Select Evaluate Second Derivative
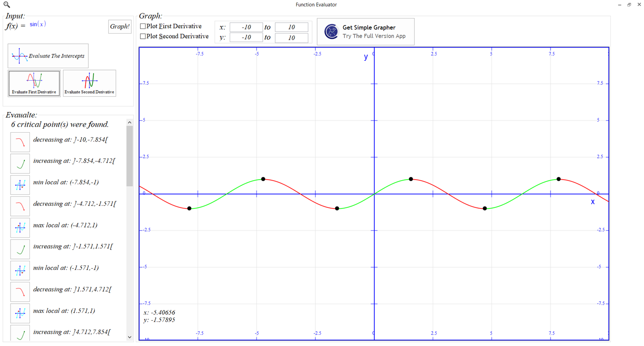The height and width of the screenshot is (346, 644). [89, 83]
